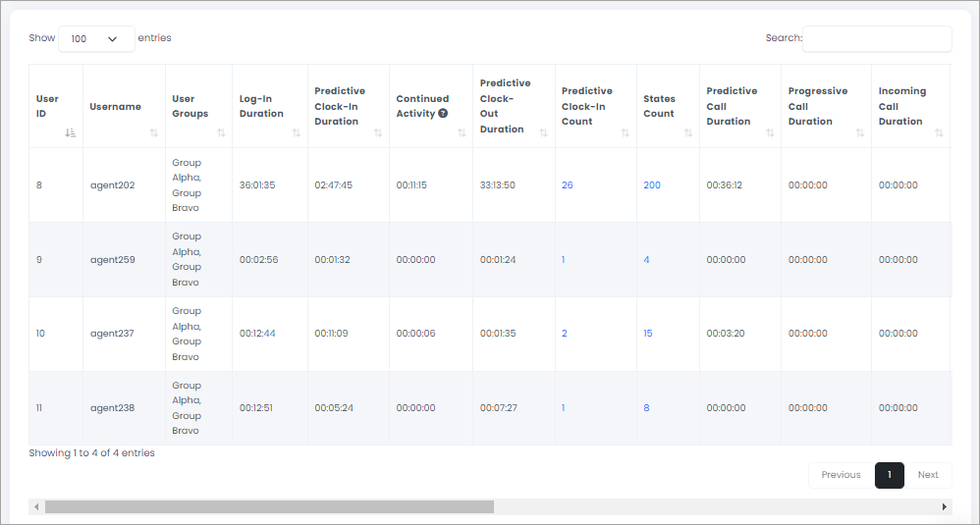This screenshot has height=525, width=980.
Task: Select Predictive Call Duration value 00:36:12
Action: 725,185
